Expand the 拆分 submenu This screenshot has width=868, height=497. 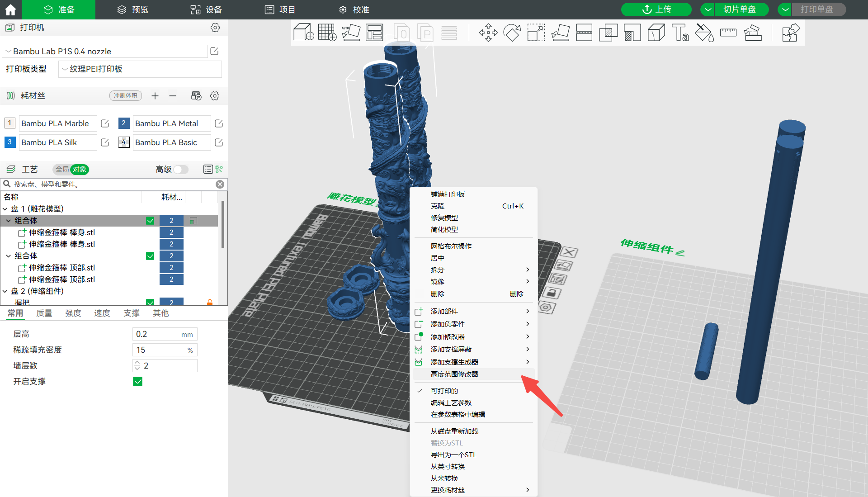tap(474, 270)
